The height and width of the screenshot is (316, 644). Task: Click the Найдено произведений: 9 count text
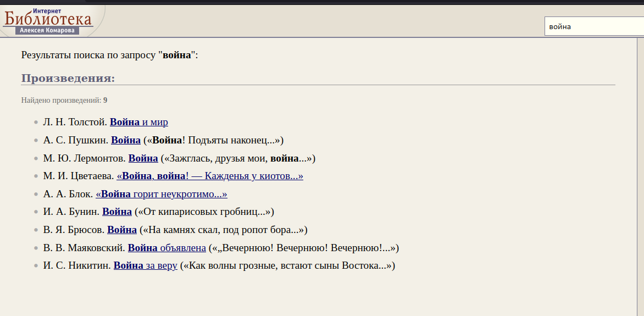[x=64, y=100]
